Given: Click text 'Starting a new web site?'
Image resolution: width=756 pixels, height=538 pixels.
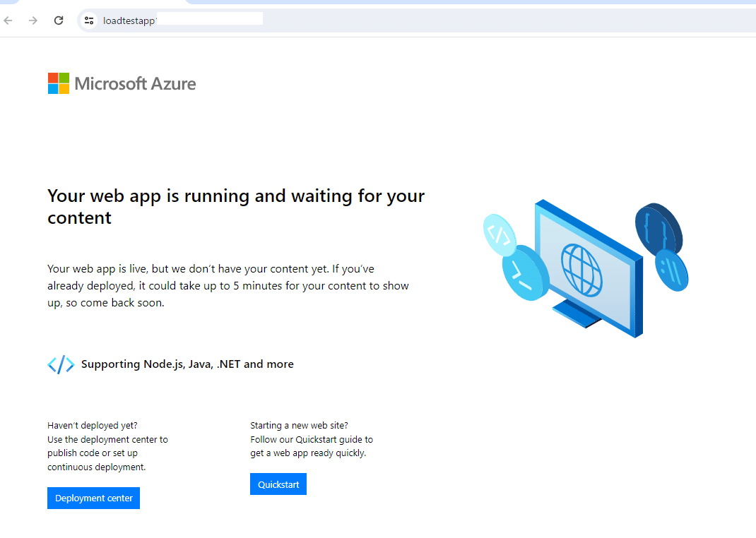Looking at the screenshot, I should point(299,425).
